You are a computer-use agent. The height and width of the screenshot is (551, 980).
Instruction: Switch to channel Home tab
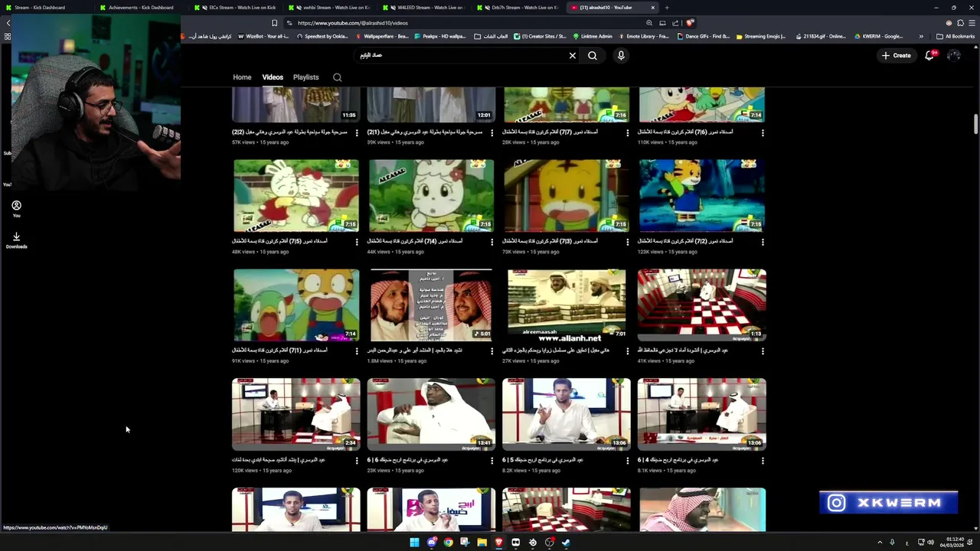(x=242, y=77)
